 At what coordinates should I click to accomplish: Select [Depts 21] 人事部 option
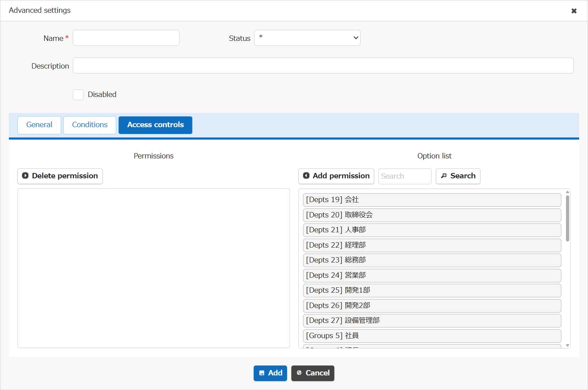tap(432, 230)
